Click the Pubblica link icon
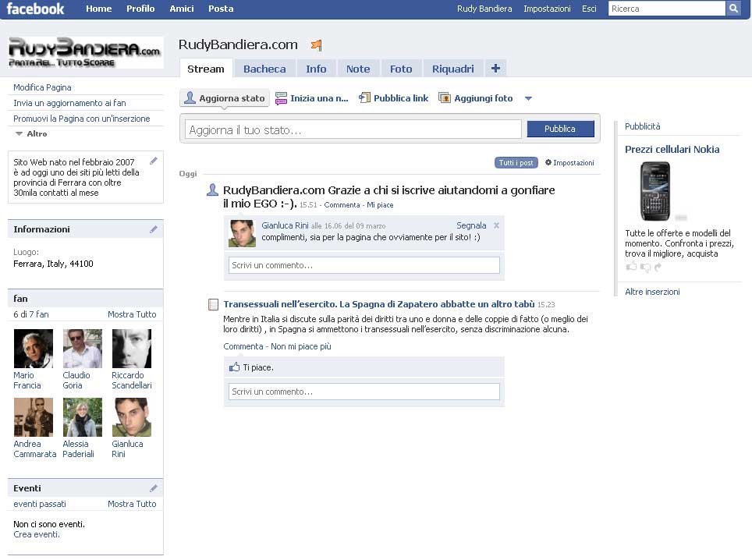Screen dimensions: 752x560 365,97
